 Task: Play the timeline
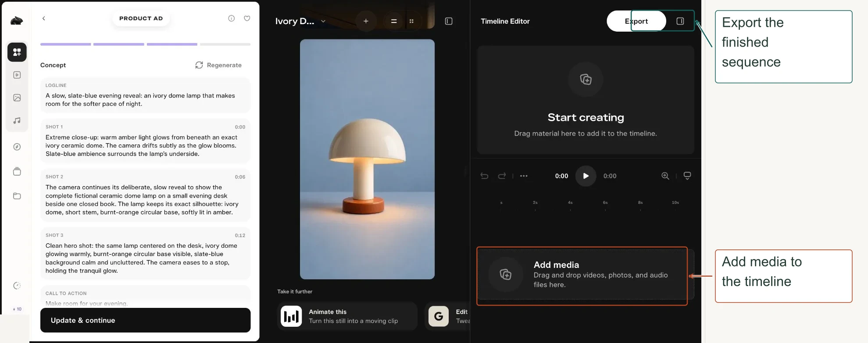(586, 176)
